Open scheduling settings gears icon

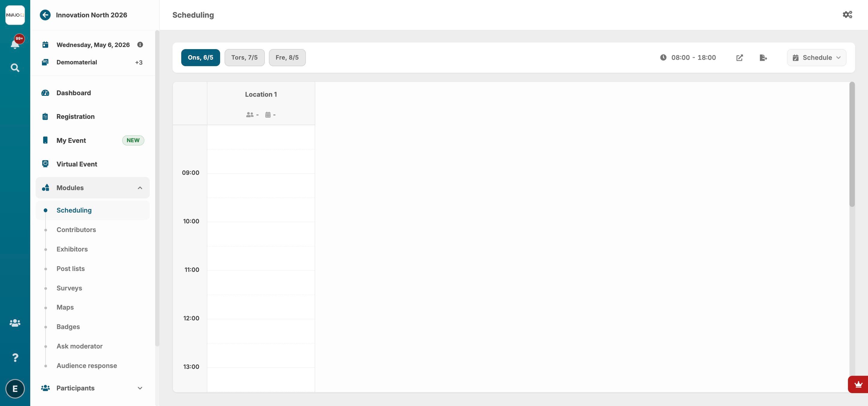point(847,15)
